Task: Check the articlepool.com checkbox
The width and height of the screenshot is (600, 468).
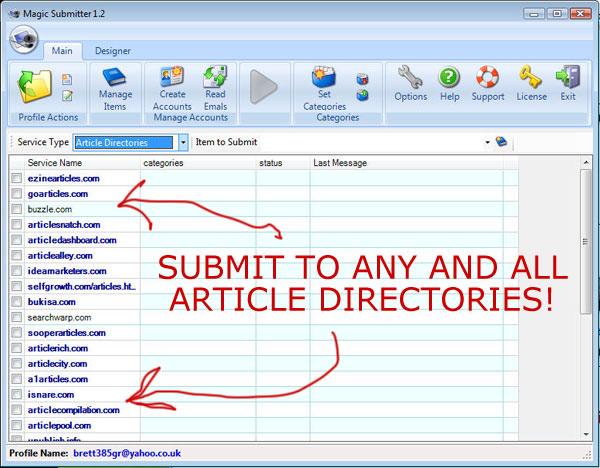Action: coord(16,426)
